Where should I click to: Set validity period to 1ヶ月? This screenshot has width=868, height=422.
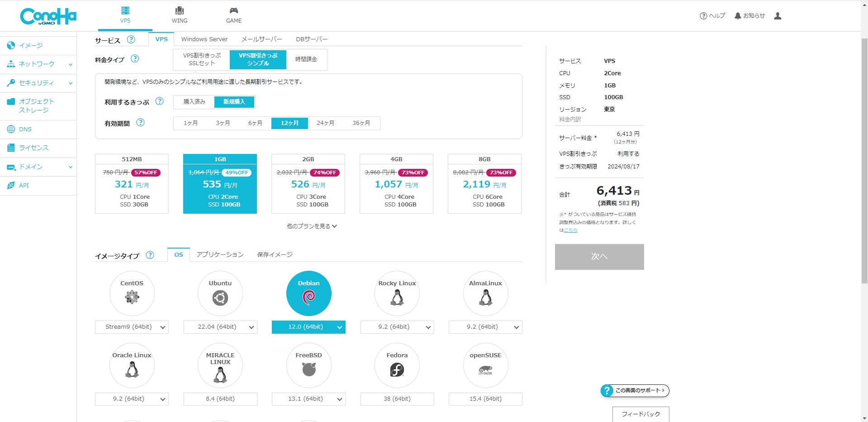coord(190,123)
